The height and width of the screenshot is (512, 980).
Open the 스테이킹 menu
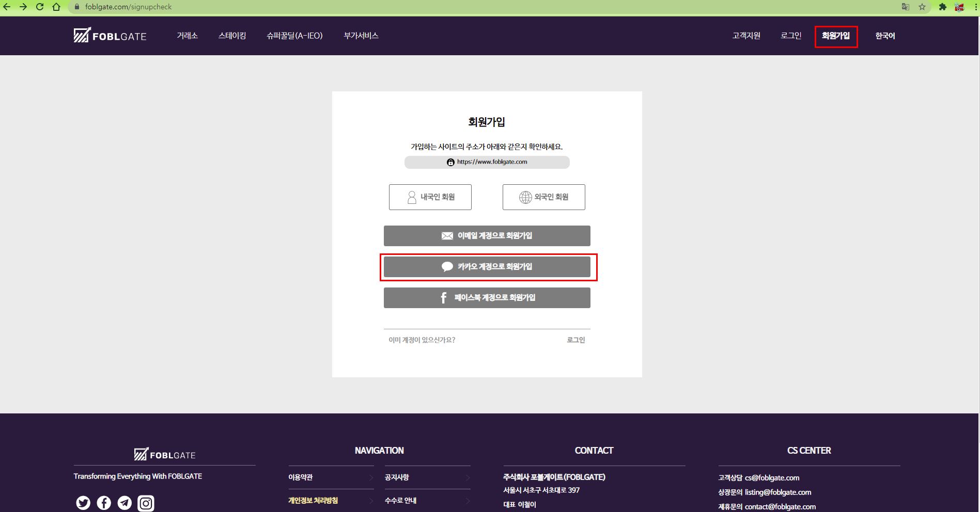[x=232, y=36]
